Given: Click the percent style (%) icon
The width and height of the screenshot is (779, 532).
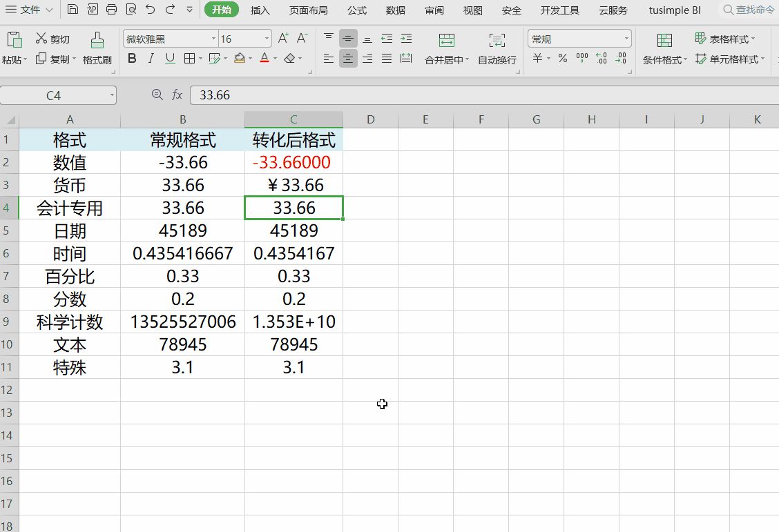Looking at the screenshot, I should (x=562, y=58).
